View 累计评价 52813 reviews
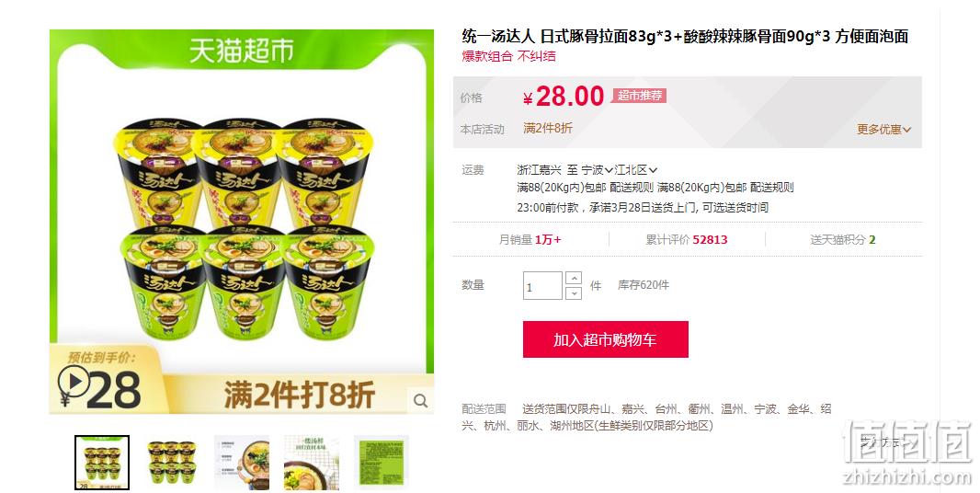 click(686, 240)
